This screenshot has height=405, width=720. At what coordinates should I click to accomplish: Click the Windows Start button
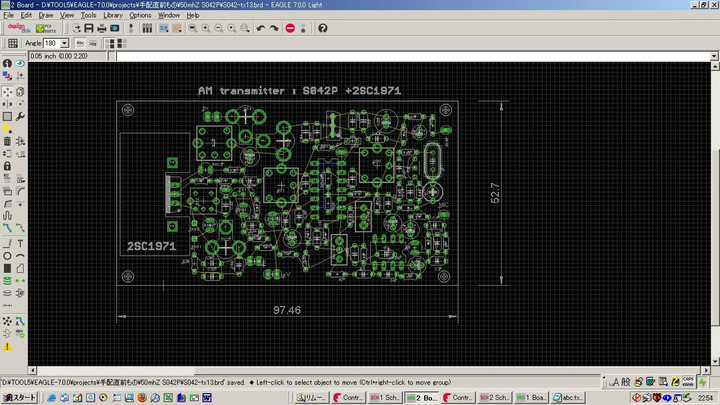coord(18,397)
